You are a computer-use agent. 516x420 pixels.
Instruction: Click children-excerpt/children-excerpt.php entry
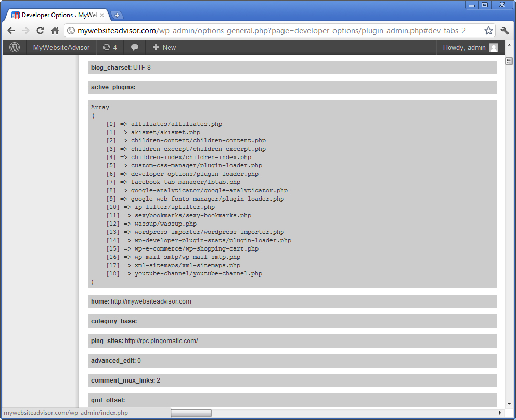click(198, 149)
